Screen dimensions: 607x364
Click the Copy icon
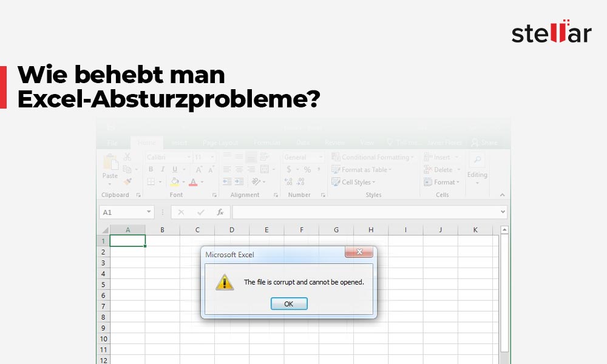tap(127, 169)
